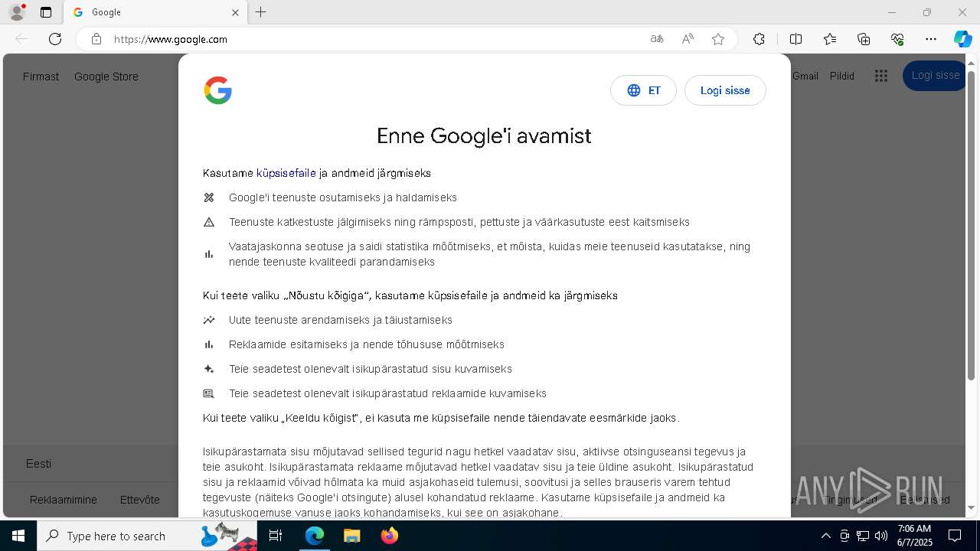Open the Extensions puzzle icon
This screenshot has height=551, width=980.
tap(759, 39)
